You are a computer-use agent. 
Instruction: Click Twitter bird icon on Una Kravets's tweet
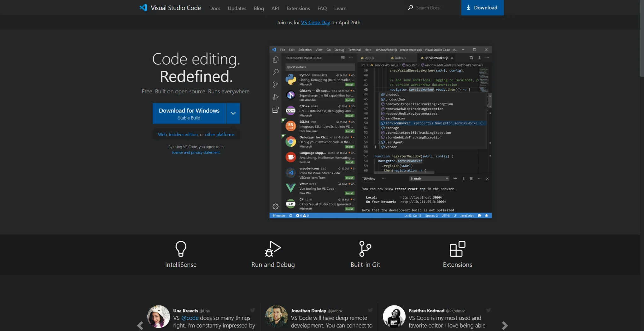click(253, 310)
